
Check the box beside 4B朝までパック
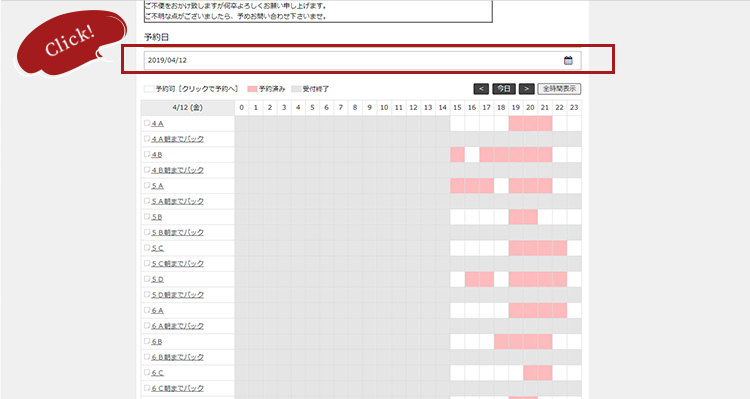pyautogui.click(x=147, y=170)
